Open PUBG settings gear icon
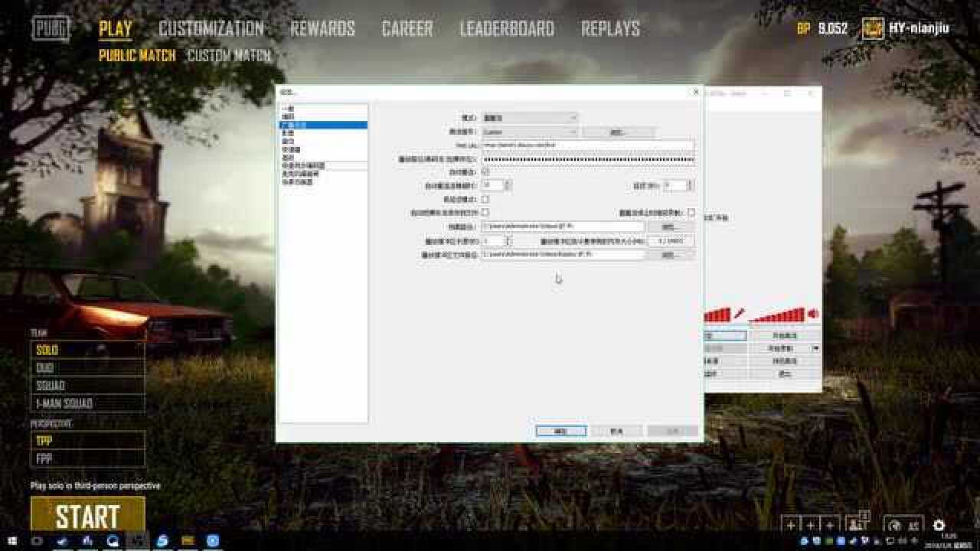The width and height of the screenshot is (980, 551). pyautogui.click(x=939, y=526)
